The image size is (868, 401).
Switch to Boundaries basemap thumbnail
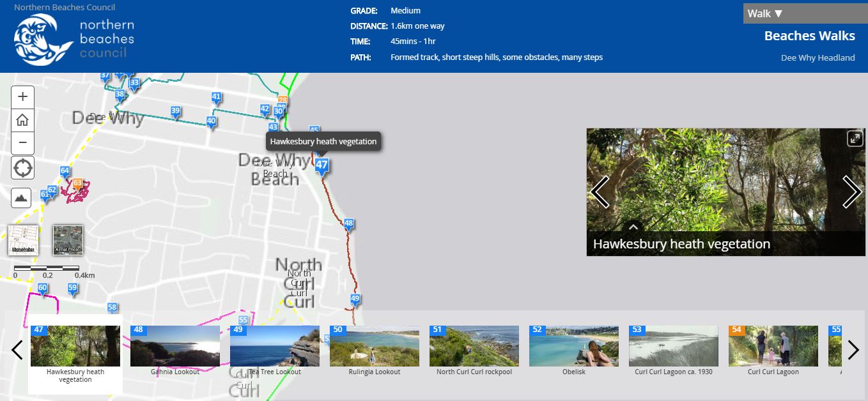tap(23, 240)
